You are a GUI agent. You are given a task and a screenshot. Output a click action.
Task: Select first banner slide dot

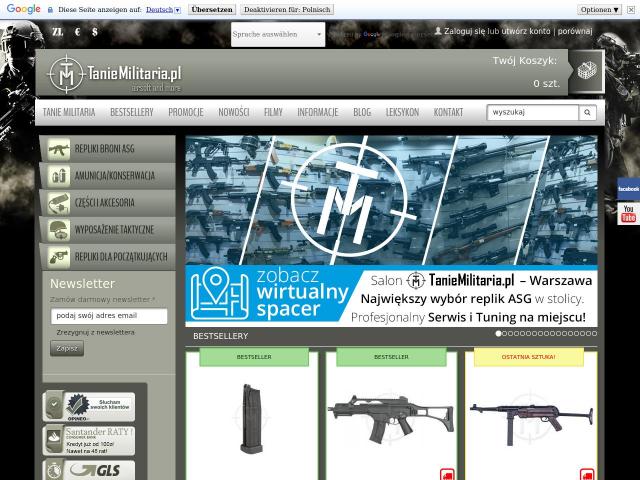click(498, 333)
